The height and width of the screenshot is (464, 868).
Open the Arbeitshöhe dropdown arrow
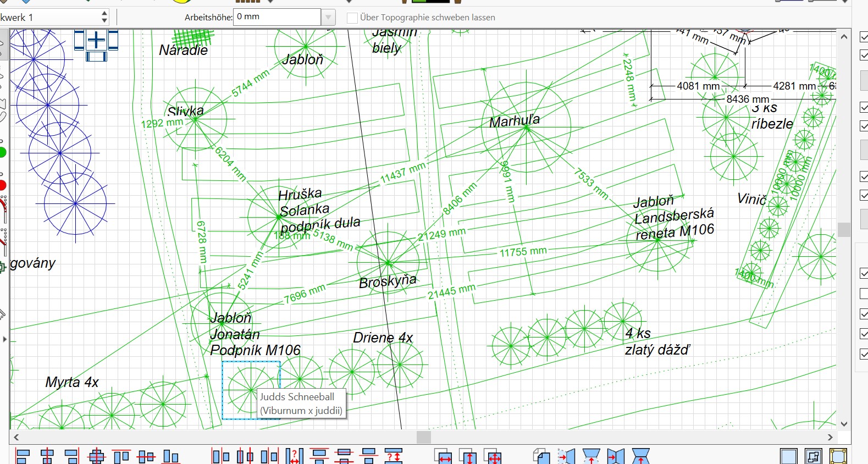coord(328,18)
